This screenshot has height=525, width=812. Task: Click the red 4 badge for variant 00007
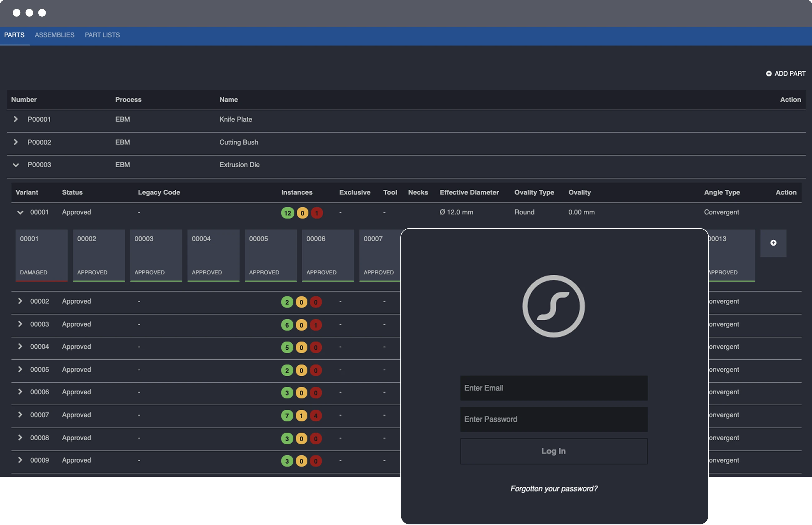pos(316,416)
